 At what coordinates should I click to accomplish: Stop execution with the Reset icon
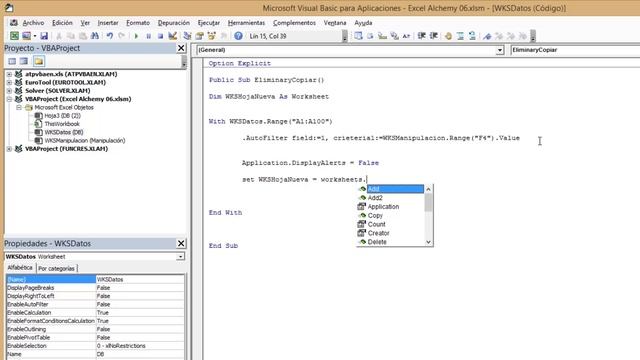160,36
